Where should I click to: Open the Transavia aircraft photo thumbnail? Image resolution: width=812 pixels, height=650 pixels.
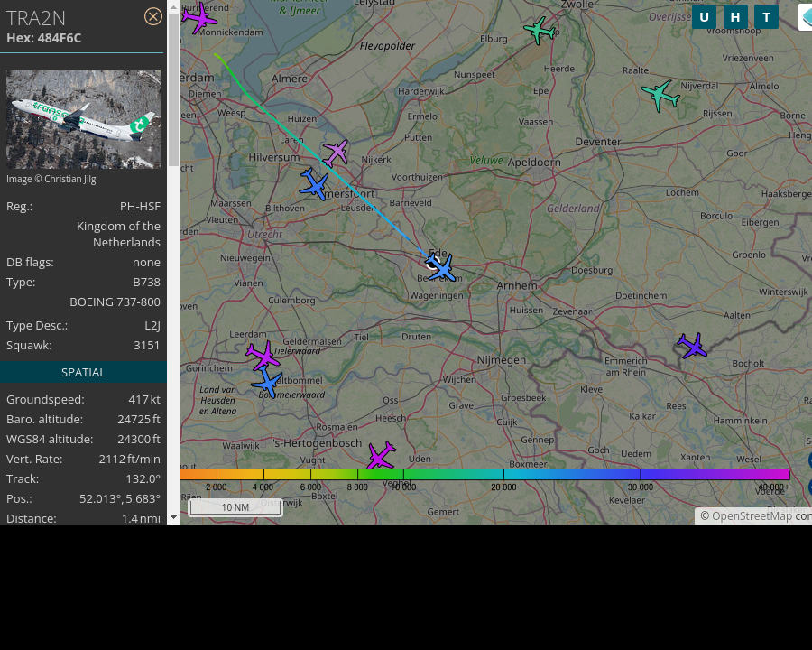83,119
